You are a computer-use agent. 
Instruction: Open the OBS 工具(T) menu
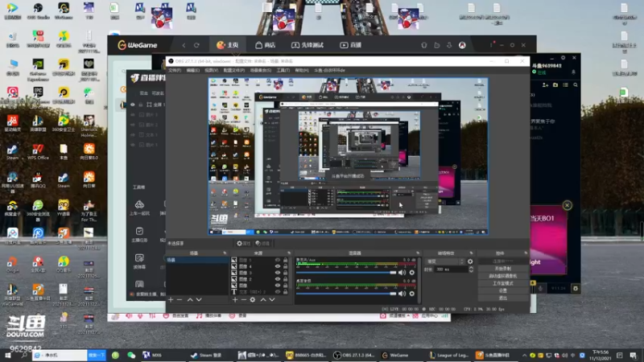coord(283,71)
